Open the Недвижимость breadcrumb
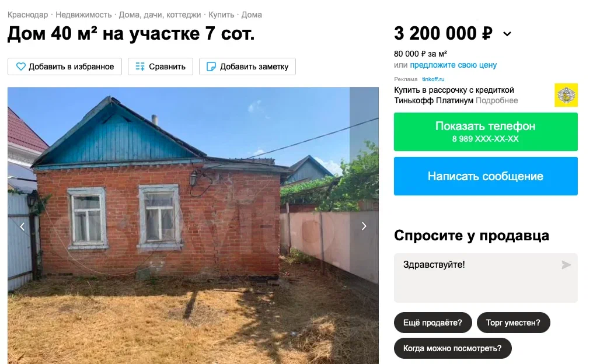The height and width of the screenshot is (364, 593). 83,15
